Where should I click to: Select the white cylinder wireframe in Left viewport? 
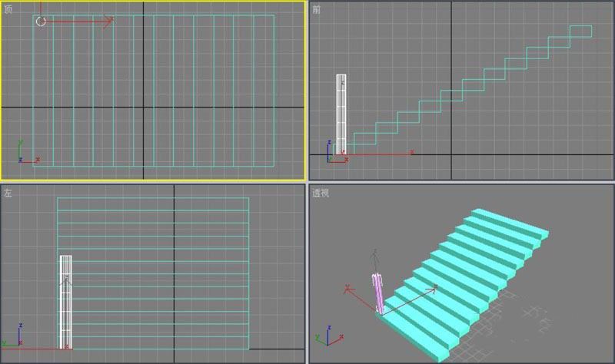pyautogui.click(x=65, y=302)
